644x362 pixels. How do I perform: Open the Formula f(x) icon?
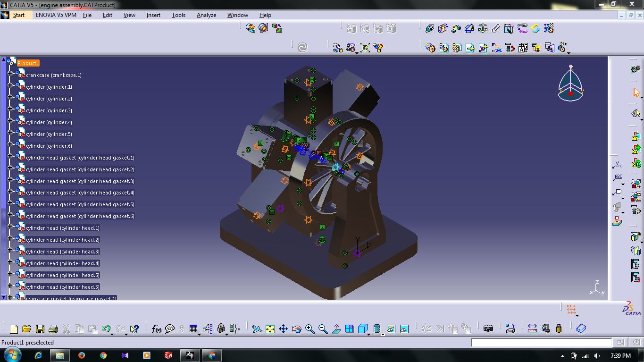[157, 329]
